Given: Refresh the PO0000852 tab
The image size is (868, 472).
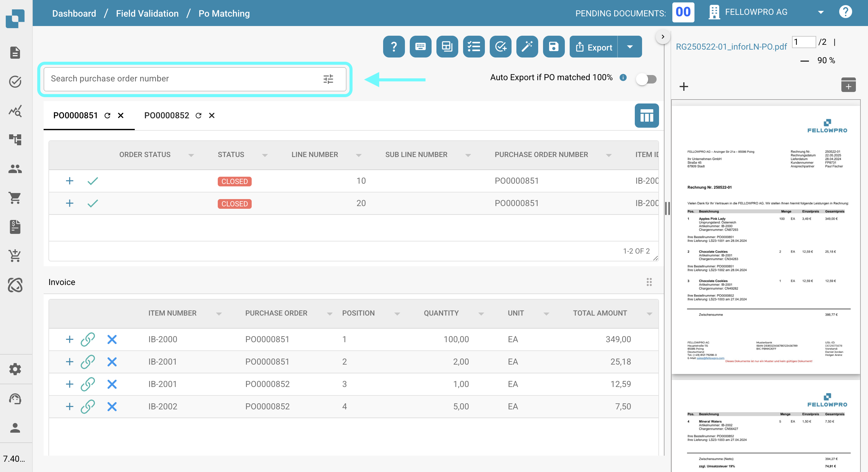Looking at the screenshot, I should (198, 116).
